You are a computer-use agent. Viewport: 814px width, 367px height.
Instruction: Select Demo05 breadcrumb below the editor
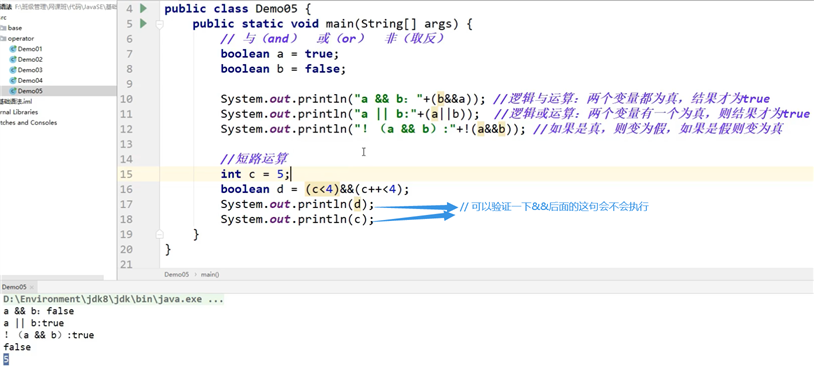click(177, 275)
